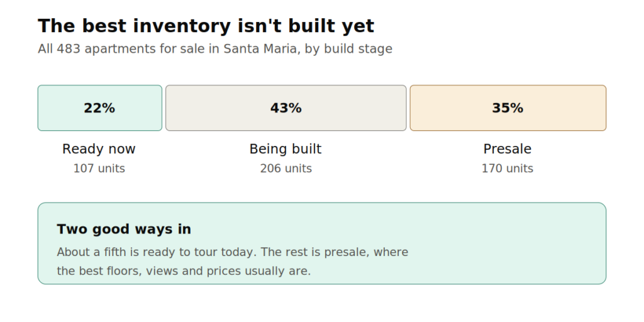
Task: Click the 22% percentage text
Action: (99, 108)
